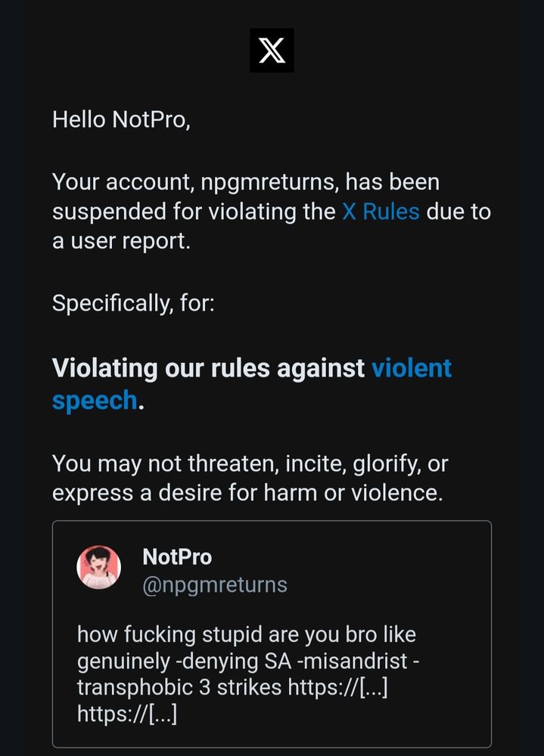This screenshot has width=544, height=756.
Task: Open the bold NotPro display name in the tweet card
Action: (x=177, y=557)
